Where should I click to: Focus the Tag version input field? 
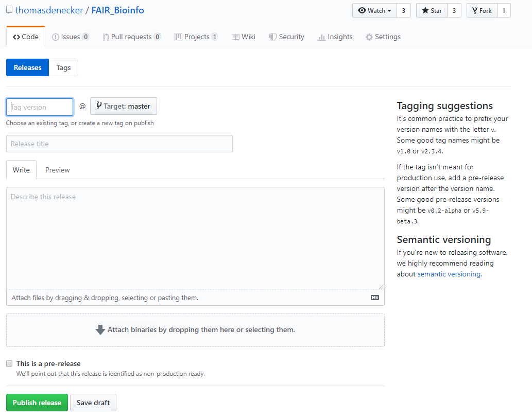click(40, 107)
